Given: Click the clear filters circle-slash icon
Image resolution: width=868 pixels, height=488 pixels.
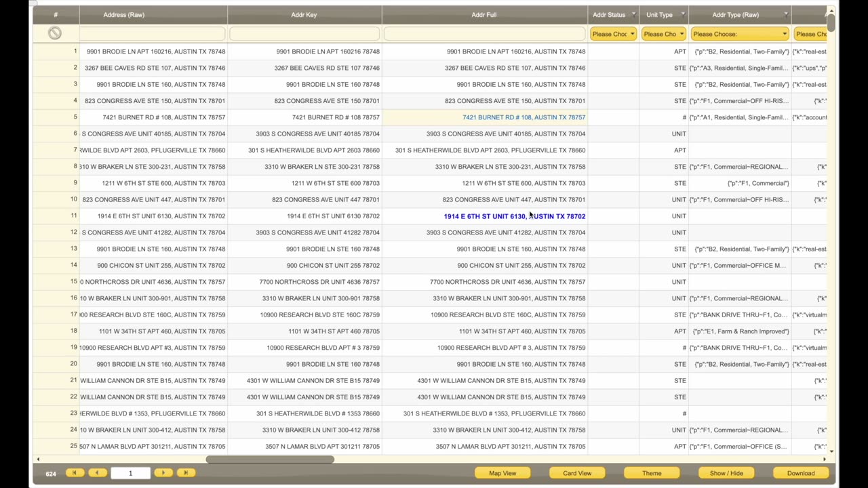Looking at the screenshot, I should (55, 33).
